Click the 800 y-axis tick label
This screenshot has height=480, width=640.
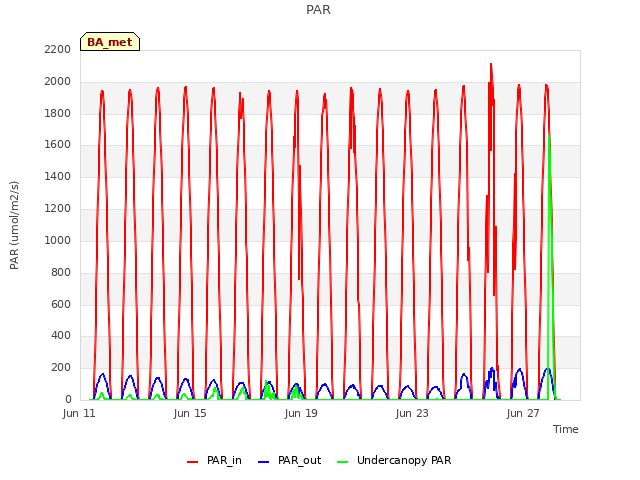[61, 272]
